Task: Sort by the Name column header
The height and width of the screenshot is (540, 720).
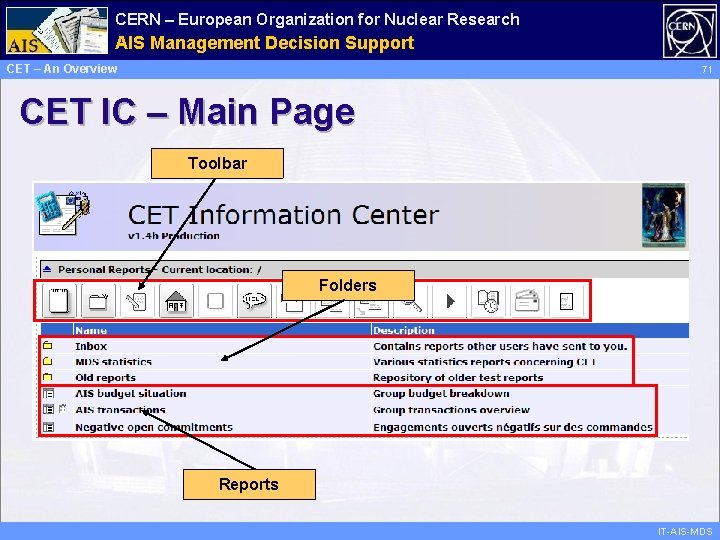Action: [x=91, y=330]
